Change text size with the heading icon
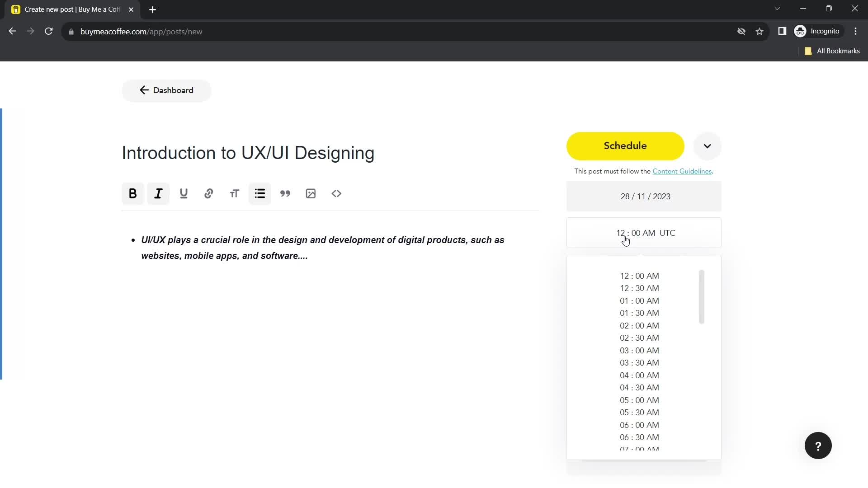Viewport: 868px width, 488px height. pos(234,194)
